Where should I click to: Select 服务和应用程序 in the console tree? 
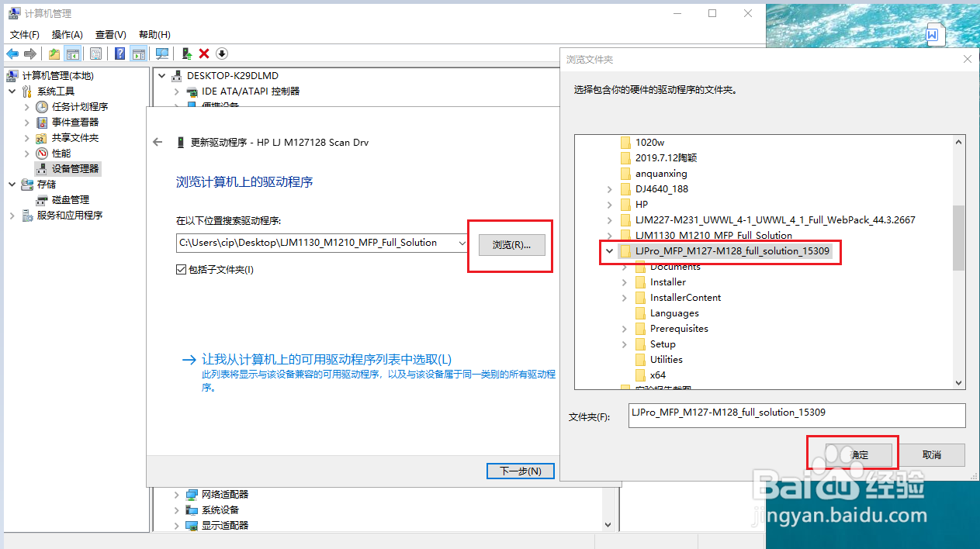(x=70, y=216)
